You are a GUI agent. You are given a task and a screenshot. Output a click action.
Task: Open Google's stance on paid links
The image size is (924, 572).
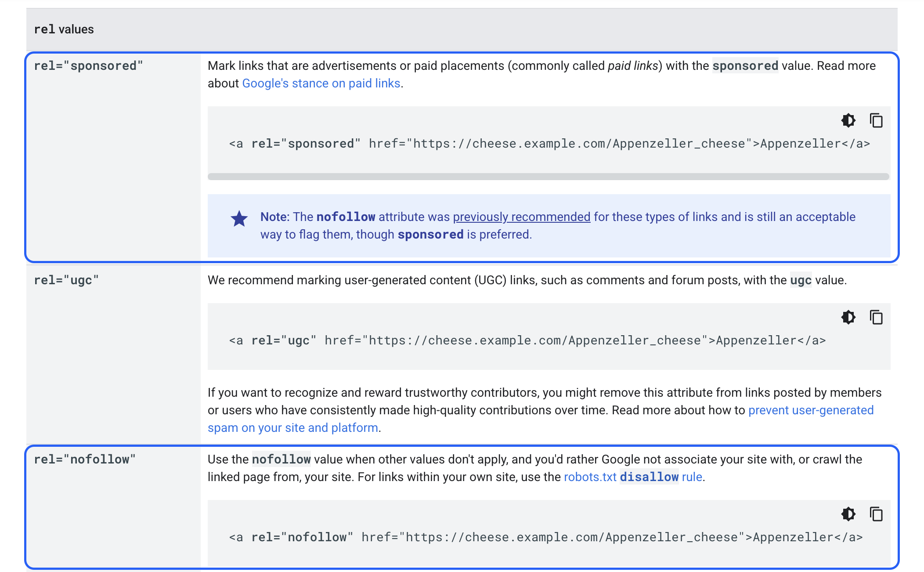click(321, 83)
